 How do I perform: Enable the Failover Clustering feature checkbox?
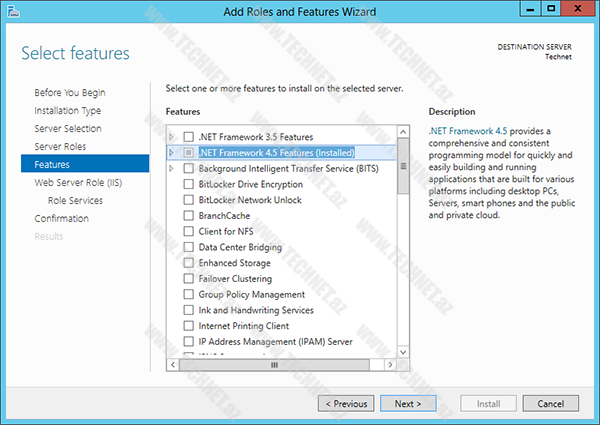click(x=188, y=279)
